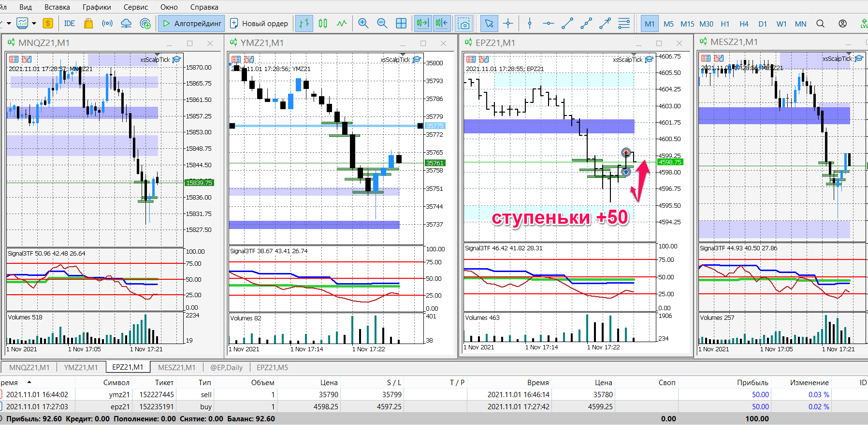Select the M5 timeframe
Viewport: 868px width, 431px height.
pos(668,24)
